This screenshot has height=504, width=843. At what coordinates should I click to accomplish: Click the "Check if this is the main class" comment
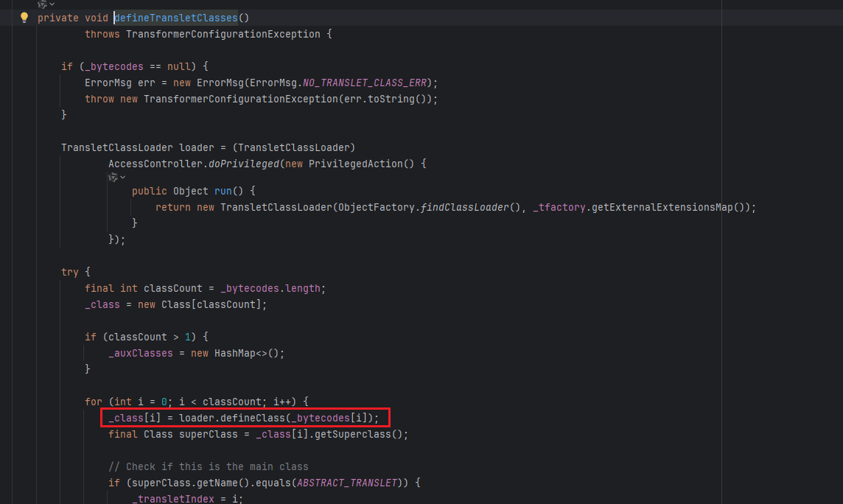(209, 466)
